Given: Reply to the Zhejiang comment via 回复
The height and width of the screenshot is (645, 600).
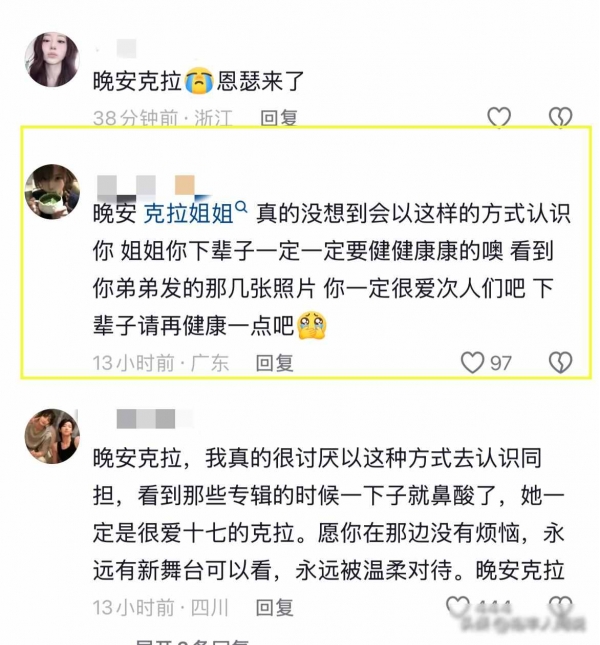Looking at the screenshot, I should pos(278,118).
